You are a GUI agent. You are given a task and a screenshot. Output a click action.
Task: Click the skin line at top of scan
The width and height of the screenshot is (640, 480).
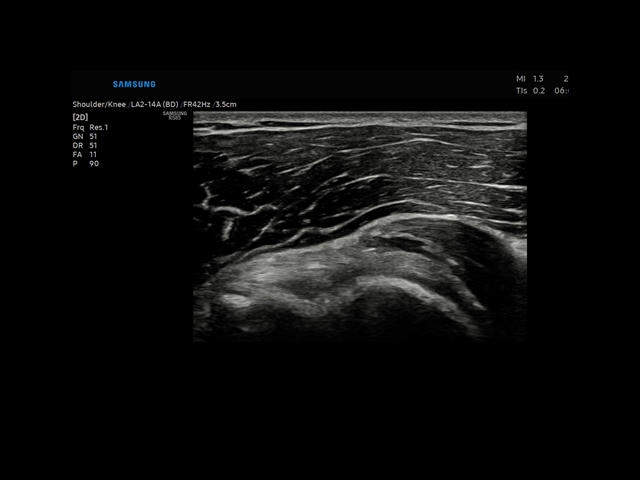coord(360,116)
